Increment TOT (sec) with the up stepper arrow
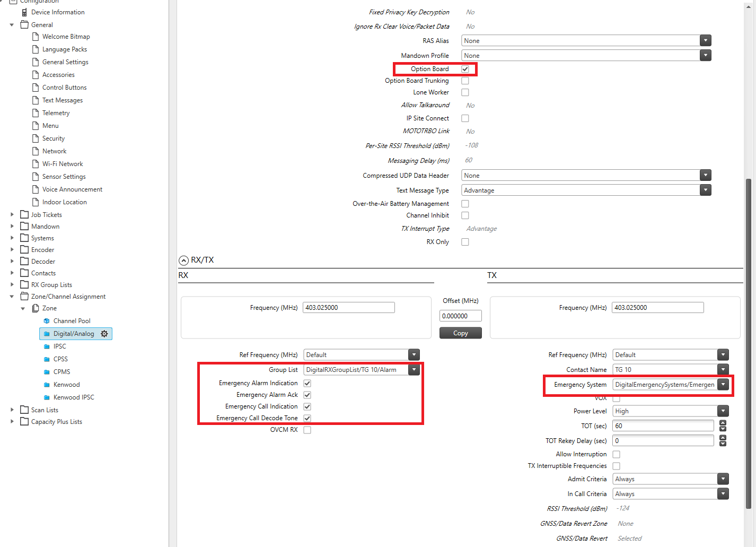756x547 pixels. pos(723,423)
